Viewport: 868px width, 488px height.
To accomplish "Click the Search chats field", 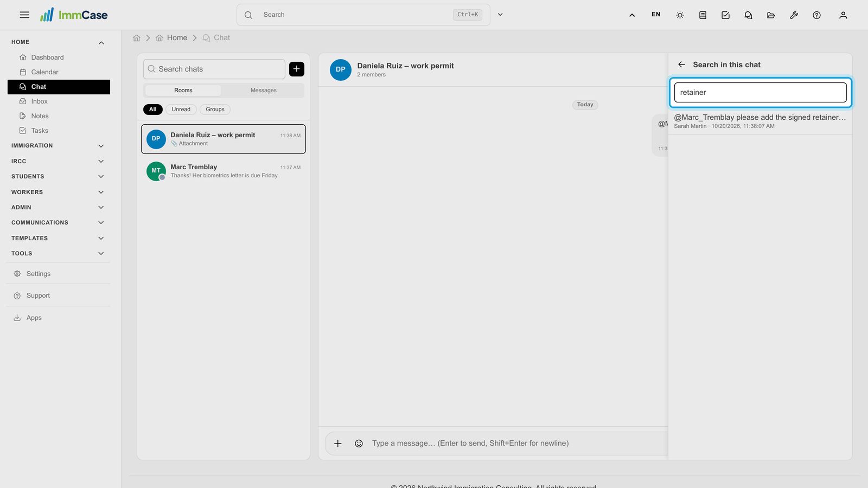I will (x=214, y=69).
